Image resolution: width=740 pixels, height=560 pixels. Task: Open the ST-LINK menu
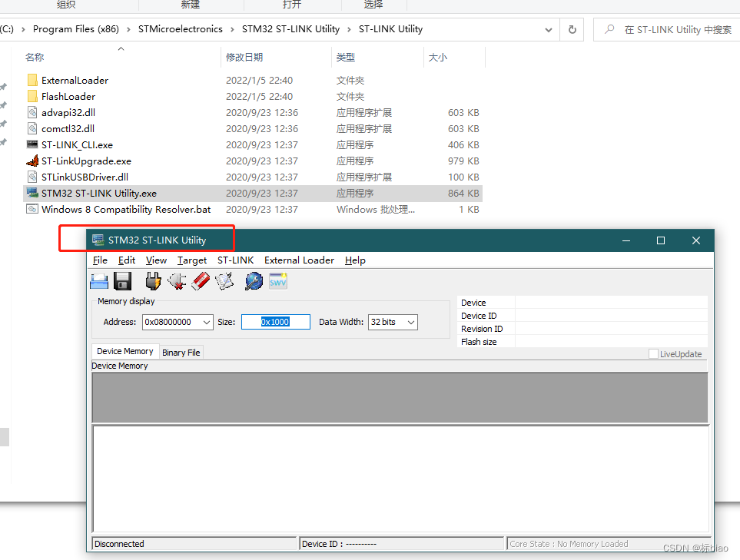pos(235,260)
